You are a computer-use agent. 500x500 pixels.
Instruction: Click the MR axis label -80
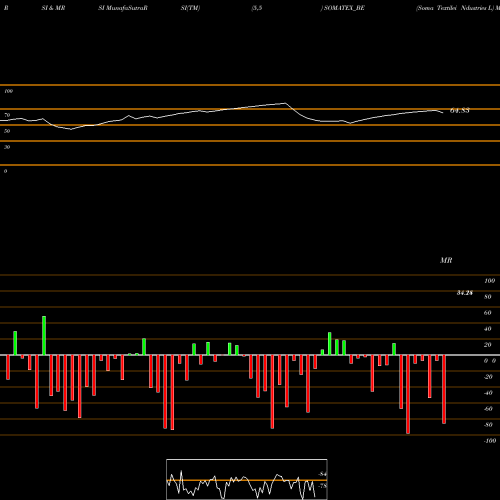click(x=488, y=425)
